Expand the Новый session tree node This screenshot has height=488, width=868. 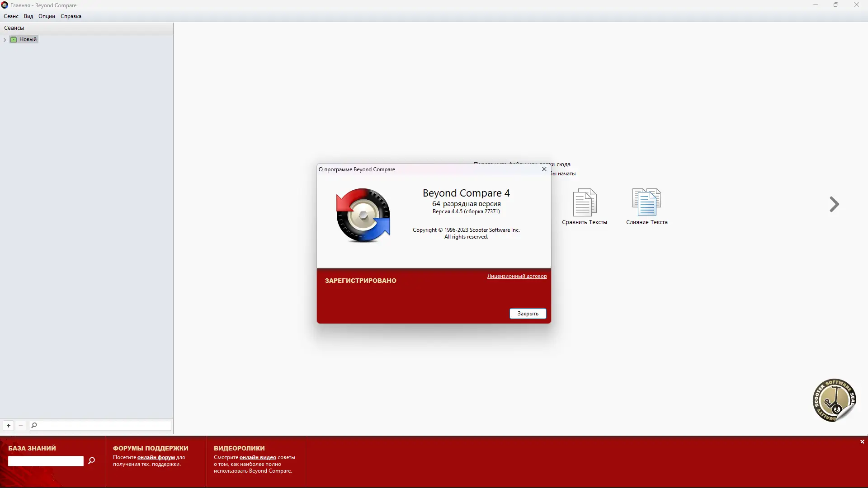click(5, 40)
